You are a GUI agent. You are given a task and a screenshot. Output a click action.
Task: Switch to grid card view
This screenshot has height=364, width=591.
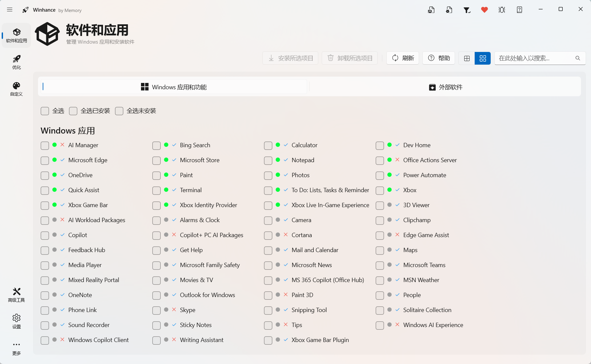483,58
